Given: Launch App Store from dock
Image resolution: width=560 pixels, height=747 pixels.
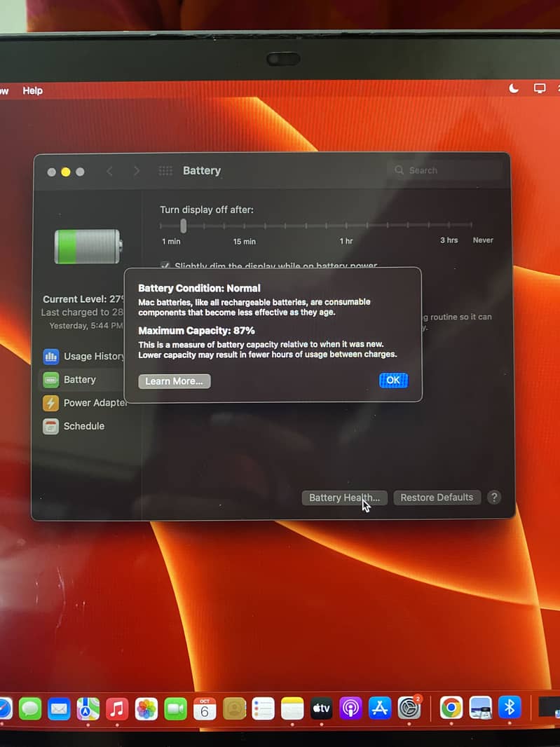Looking at the screenshot, I should 380,708.
